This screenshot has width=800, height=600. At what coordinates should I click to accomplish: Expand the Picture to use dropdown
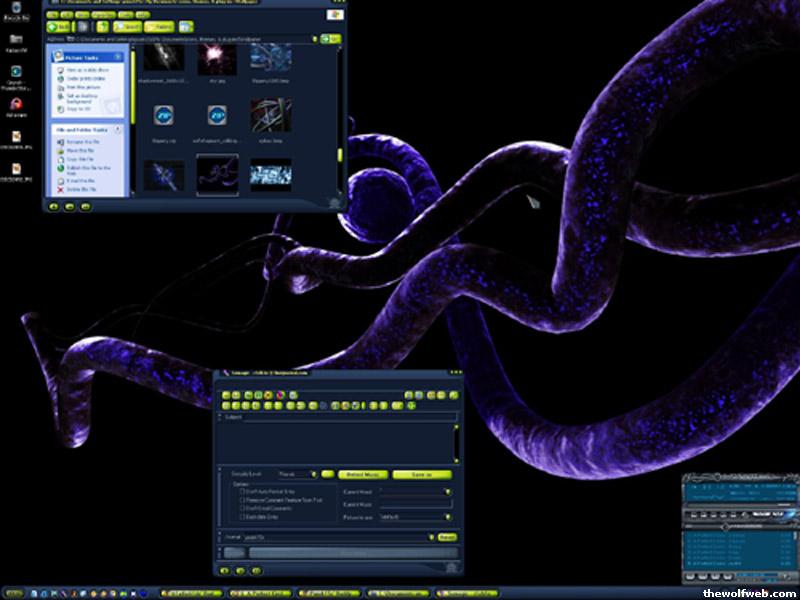click(448, 517)
